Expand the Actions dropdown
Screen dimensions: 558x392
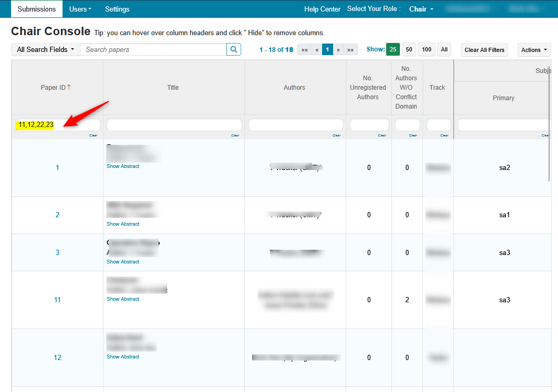[534, 50]
